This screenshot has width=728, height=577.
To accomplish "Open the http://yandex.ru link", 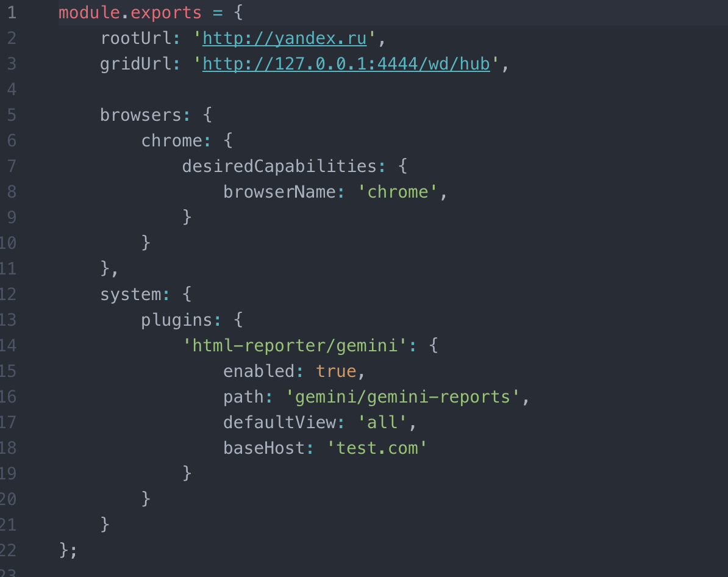I will 284,38.
